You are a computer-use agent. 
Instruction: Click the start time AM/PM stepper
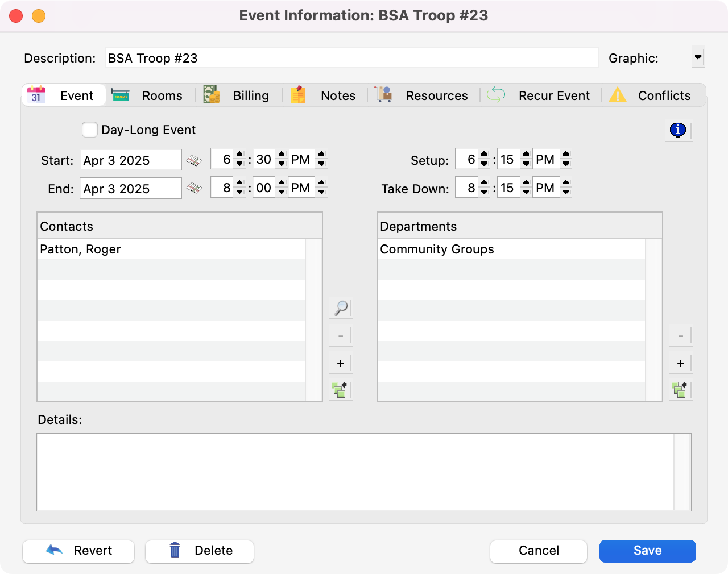[321, 160]
